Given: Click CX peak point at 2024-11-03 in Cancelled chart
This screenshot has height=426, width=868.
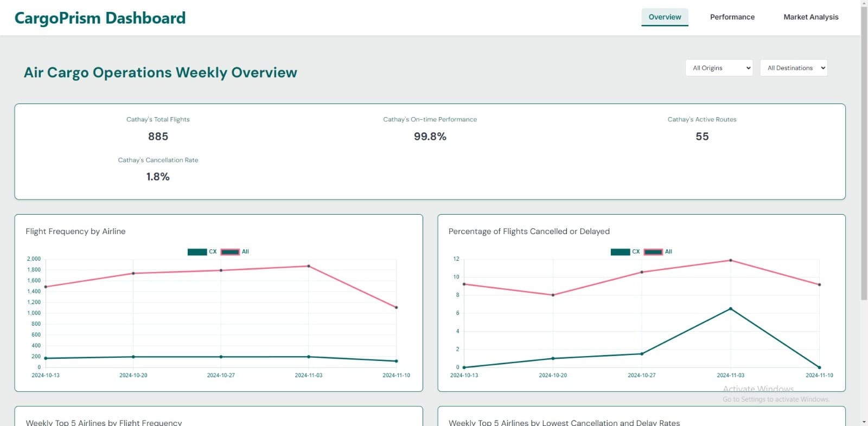Looking at the screenshot, I should coord(731,309).
